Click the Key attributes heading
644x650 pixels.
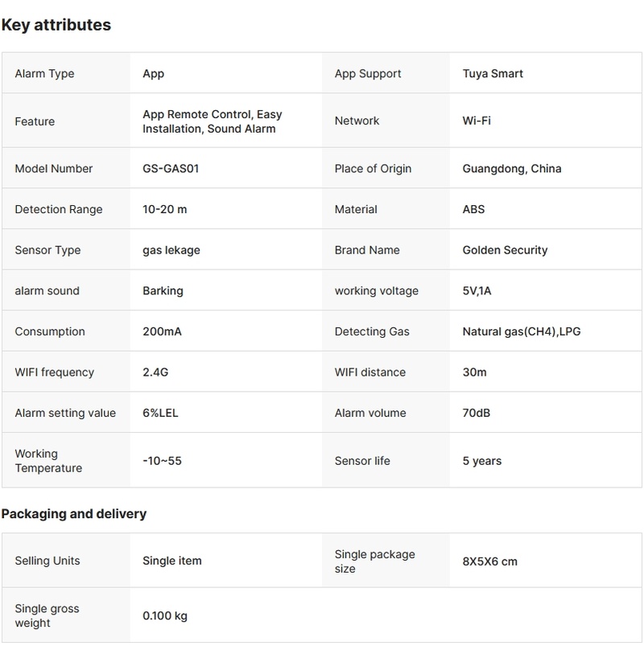point(56,25)
